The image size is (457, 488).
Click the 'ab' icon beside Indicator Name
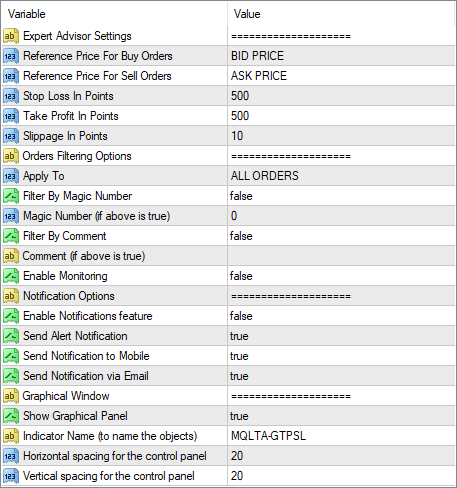(x=11, y=436)
